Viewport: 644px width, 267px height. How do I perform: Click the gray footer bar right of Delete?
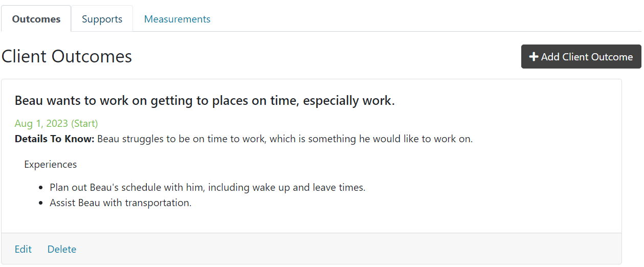(348, 249)
